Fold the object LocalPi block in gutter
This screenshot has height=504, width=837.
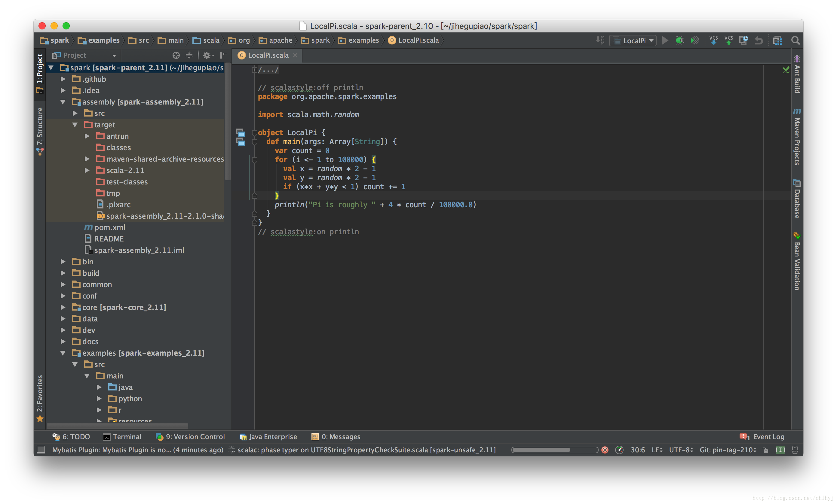point(254,133)
